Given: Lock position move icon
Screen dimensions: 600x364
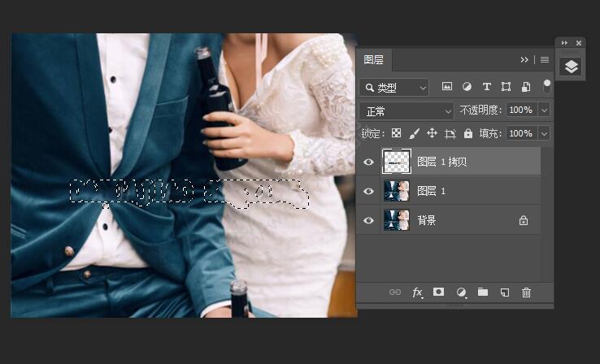Looking at the screenshot, I should coord(432,133).
